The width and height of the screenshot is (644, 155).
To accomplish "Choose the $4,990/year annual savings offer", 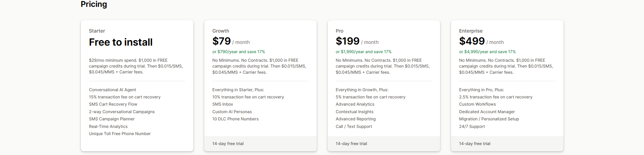I will pos(487,52).
